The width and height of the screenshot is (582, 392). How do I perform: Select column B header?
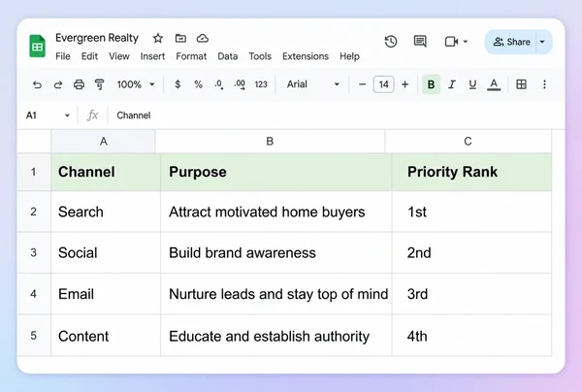pyautogui.click(x=270, y=142)
